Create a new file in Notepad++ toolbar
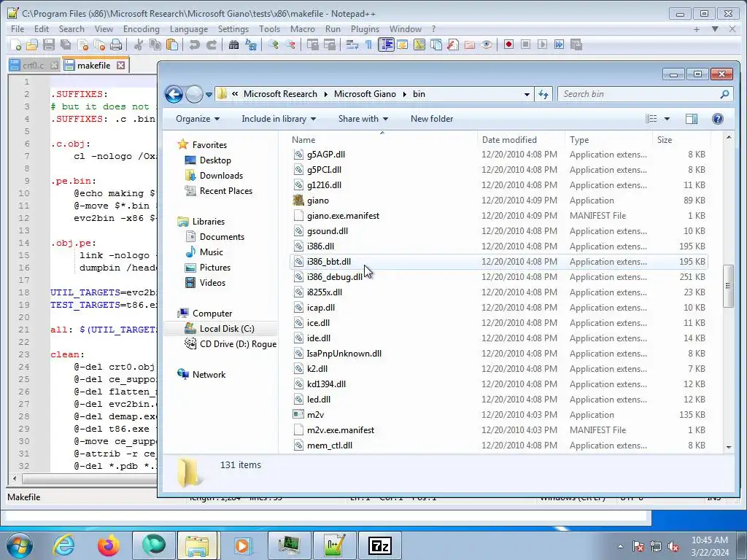 [x=16, y=44]
